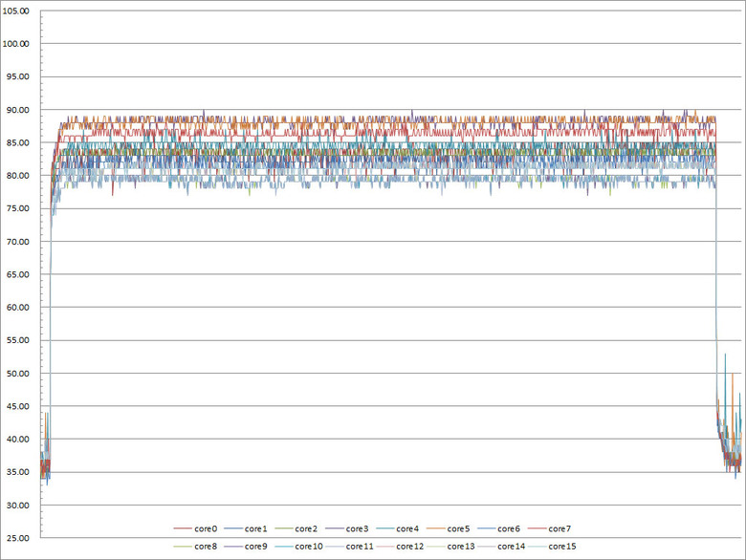Image resolution: width=746 pixels, height=560 pixels.
Task: Click the 85.00 axis label
Action: coord(17,142)
